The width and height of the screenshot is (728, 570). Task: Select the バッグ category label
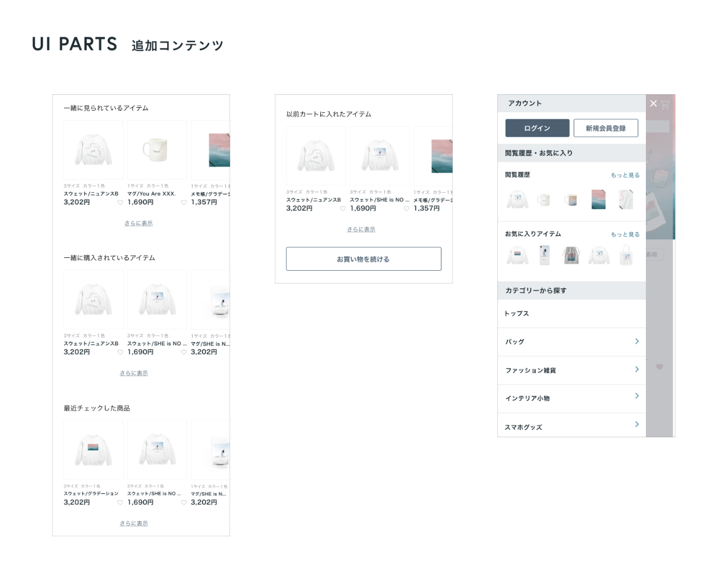click(515, 342)
